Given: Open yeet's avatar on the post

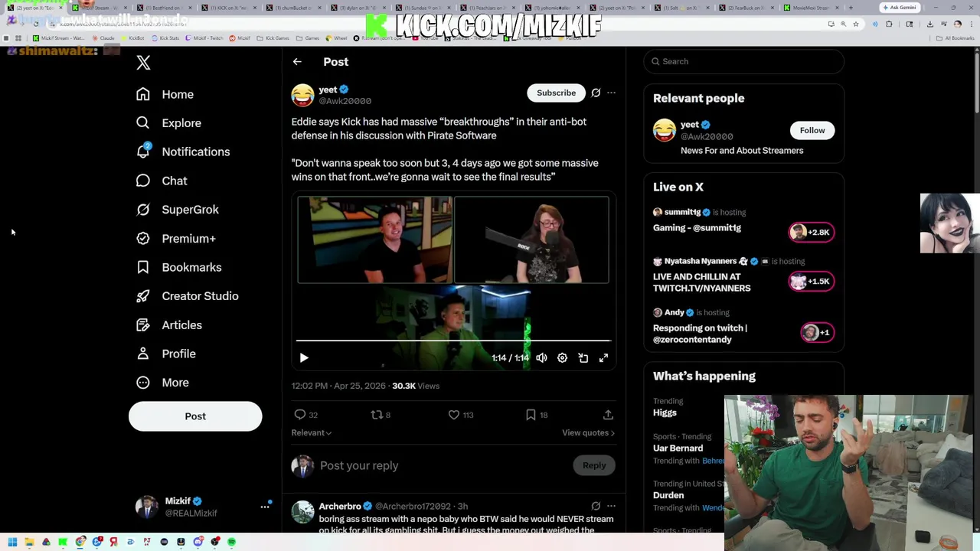Looking at the screenshot, I should pyautogui.click(x=302, y=95).
